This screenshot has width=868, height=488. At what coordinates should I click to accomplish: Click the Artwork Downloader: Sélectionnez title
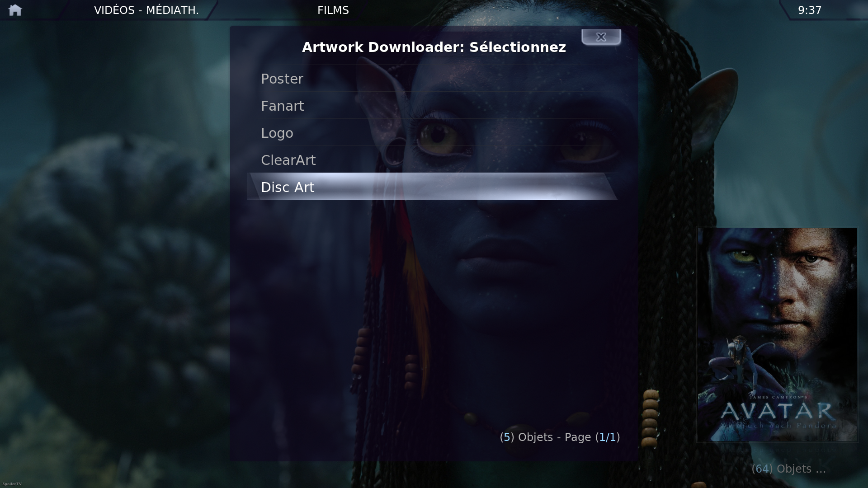click(x=434, y=47)
